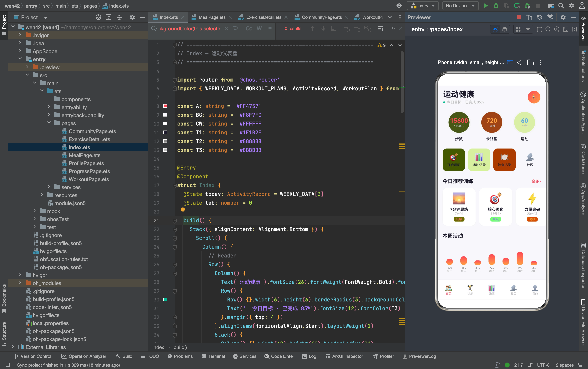Set preview zoom to 1:1
The height and width of the screenshot is (369, 588).
pos(574,29)
